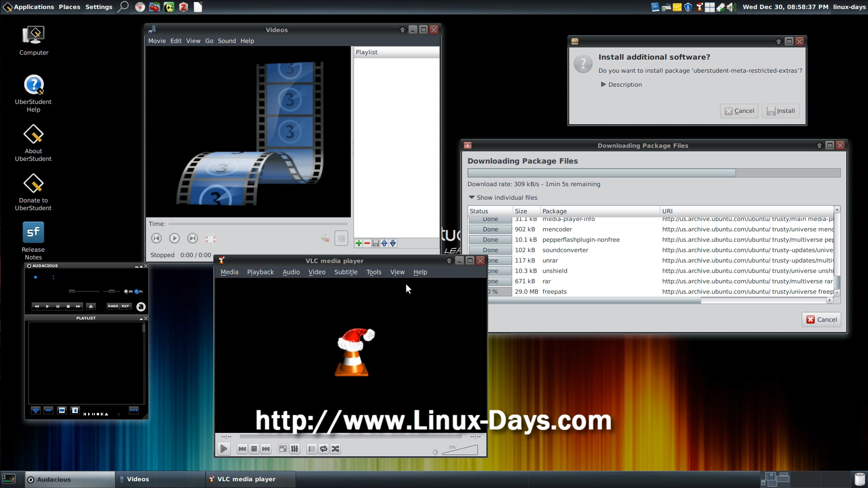
Task: Open VLC extended settings (equalizer sliders) icon
Action: tap(294, 449)
